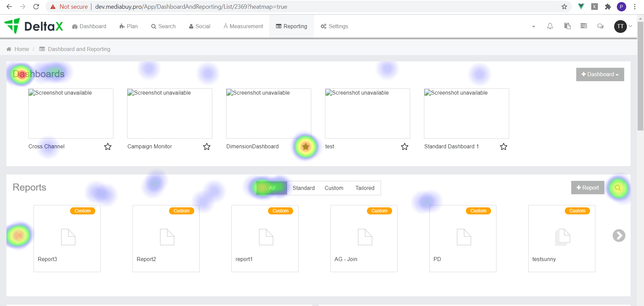Open Standard Dashboard 1 title
The width and height of the screenshot is (644, 306).
[x=451, y=146]
